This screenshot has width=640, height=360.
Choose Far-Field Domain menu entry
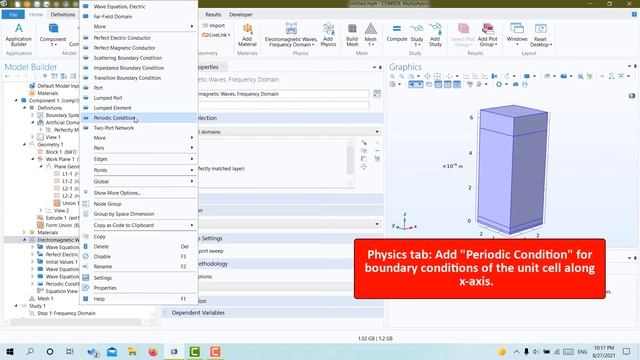[139, 16]
